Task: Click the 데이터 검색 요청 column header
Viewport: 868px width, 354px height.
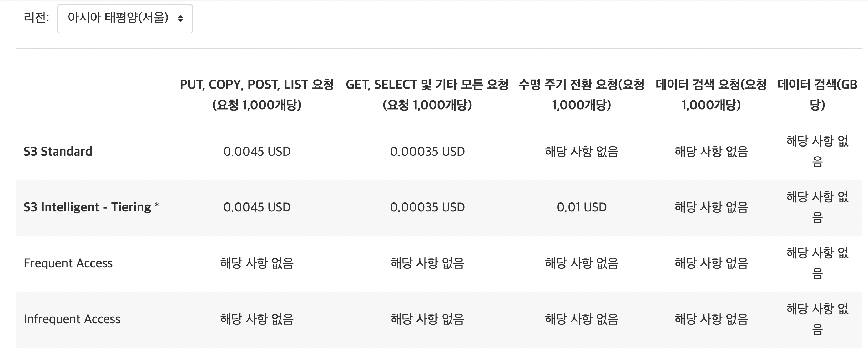Action: point(711,95)
